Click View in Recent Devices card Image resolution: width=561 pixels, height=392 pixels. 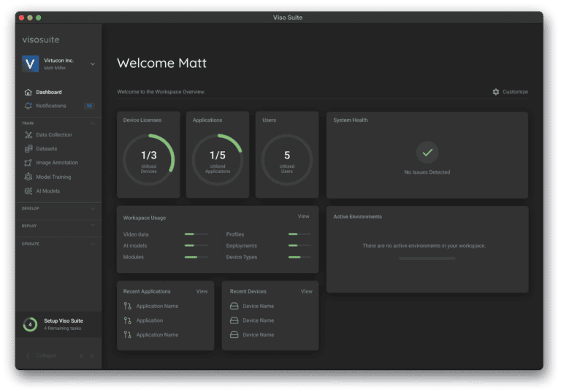306,291
